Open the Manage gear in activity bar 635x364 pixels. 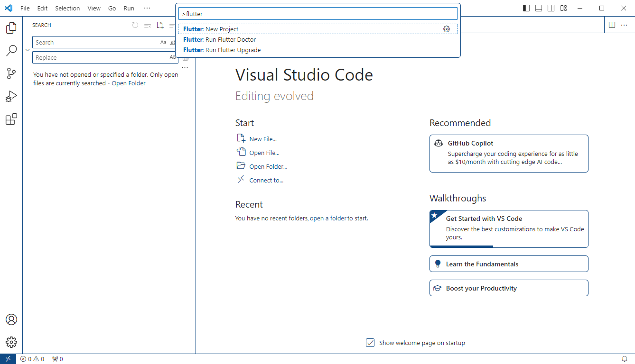11,342
